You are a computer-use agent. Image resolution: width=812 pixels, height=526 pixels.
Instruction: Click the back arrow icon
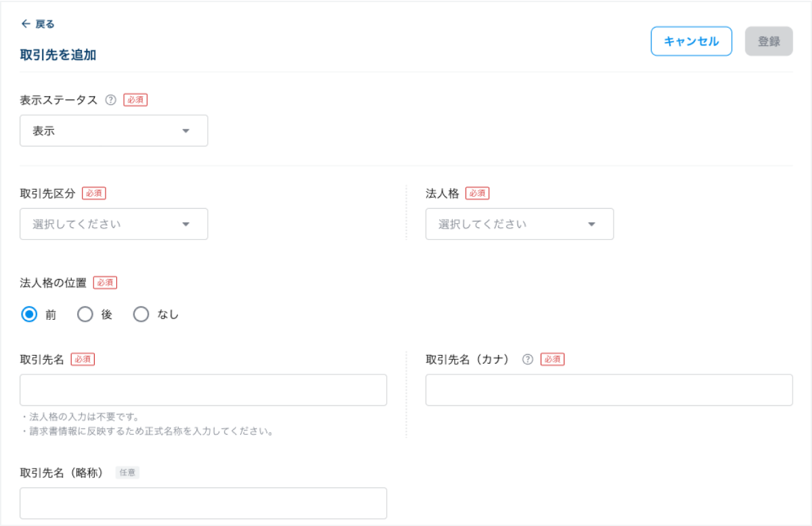[x=26, y=24]
